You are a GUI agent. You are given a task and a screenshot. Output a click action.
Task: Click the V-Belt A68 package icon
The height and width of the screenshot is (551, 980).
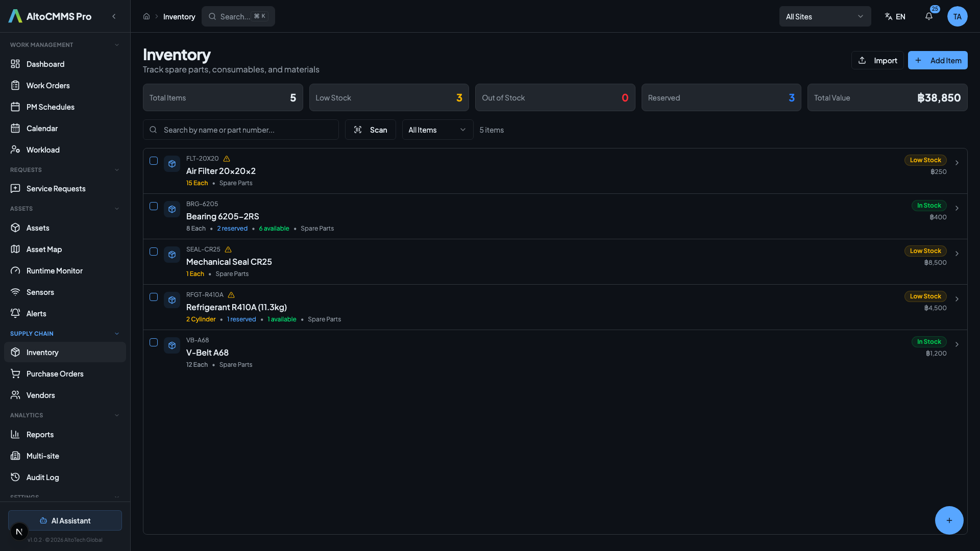click(x=172, y=345)
